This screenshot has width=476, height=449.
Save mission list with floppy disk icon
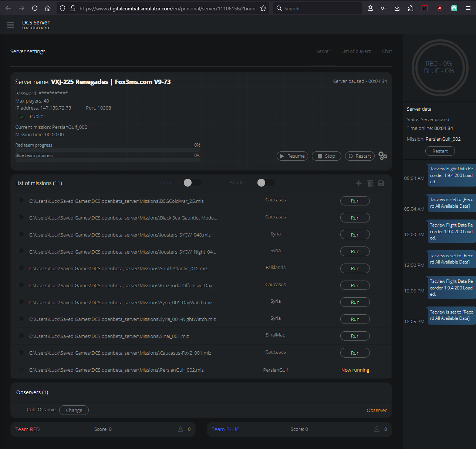(x=381, y=183)
